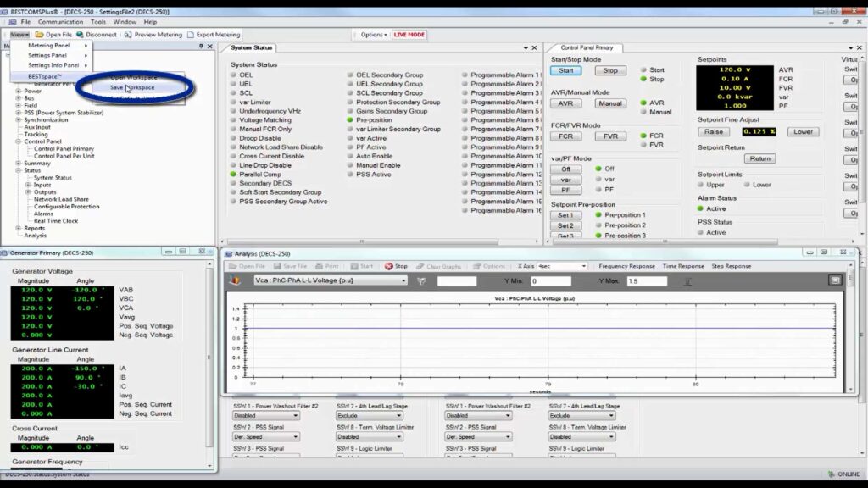Click the graph icon beside Vca dropdown
This screenshot has height=488, width=868.
(236, 280)
